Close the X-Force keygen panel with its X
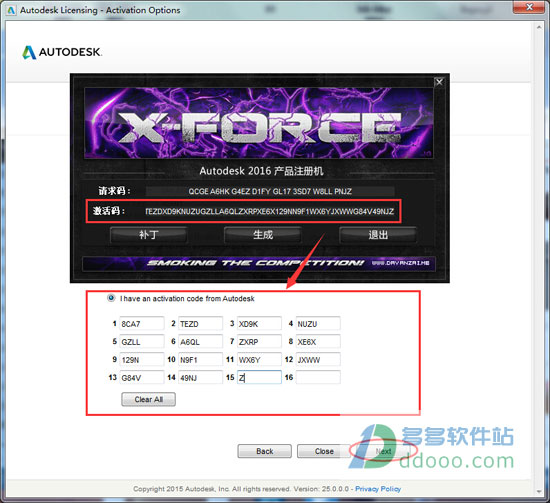The height and width of the screenshot is (503, 550). click(x=439, y=82)
